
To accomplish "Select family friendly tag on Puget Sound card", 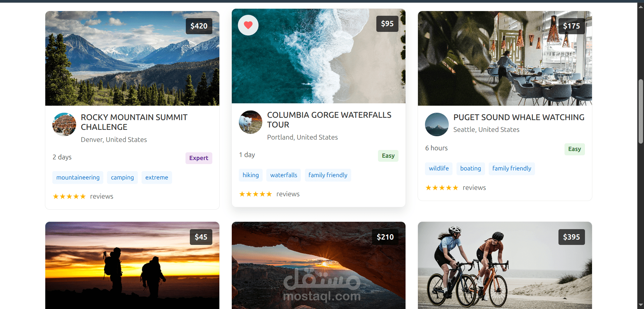I will [512, 168].
